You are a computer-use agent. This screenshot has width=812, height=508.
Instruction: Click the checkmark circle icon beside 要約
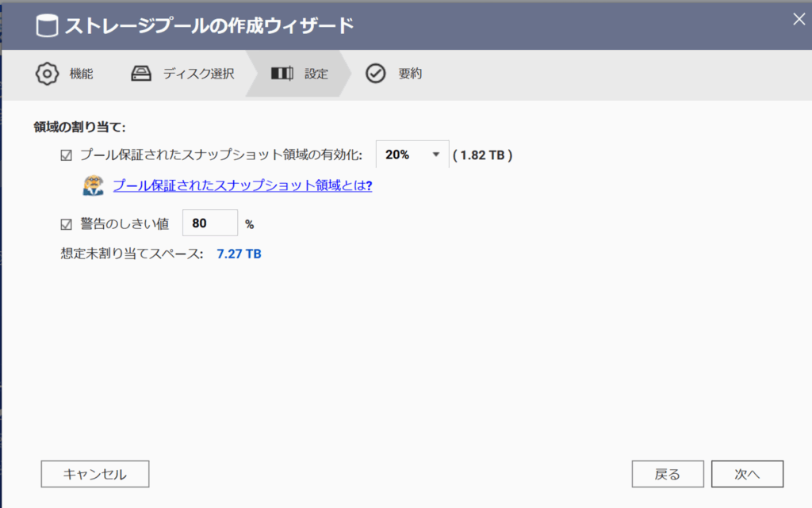point(375,74)
